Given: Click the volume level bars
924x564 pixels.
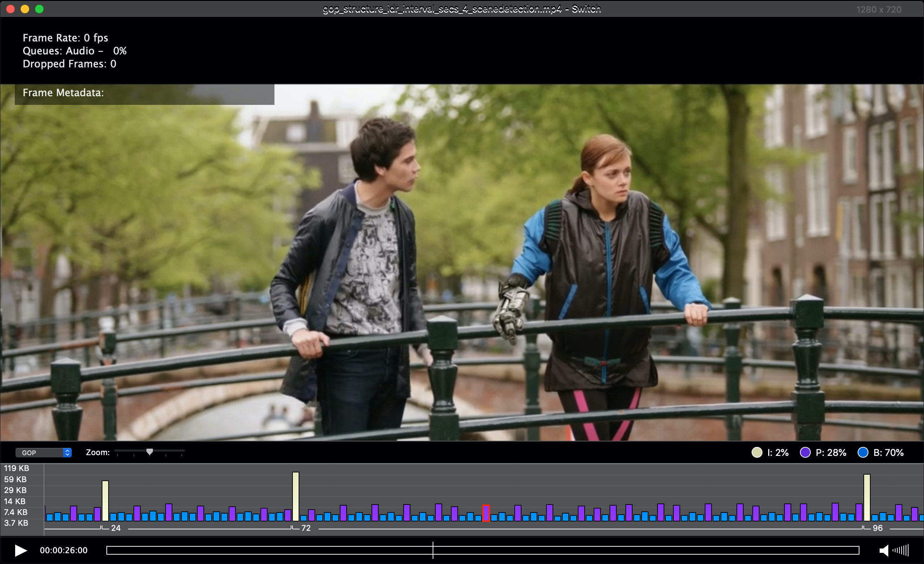Looking at the screenshot, I should (x=901, y=551).
